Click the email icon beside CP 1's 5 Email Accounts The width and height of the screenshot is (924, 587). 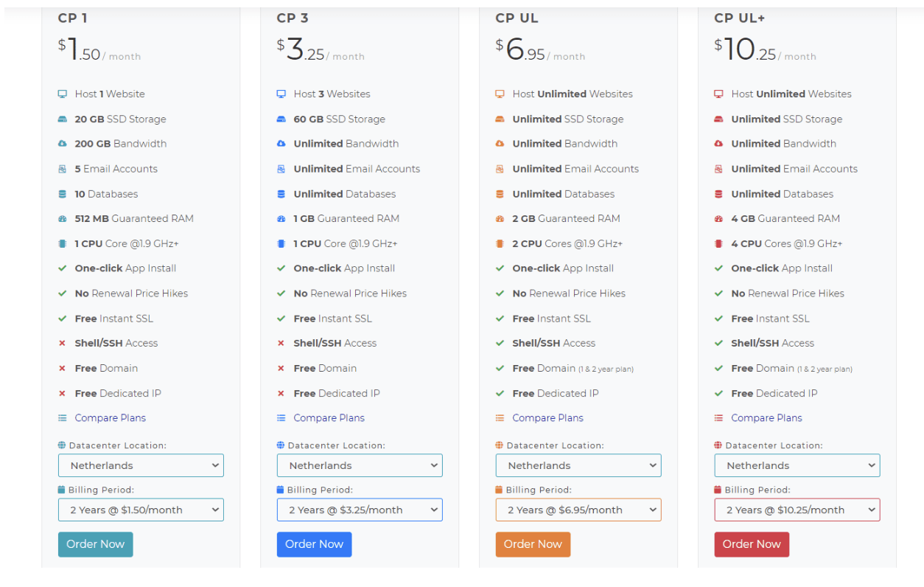point(63,169)
